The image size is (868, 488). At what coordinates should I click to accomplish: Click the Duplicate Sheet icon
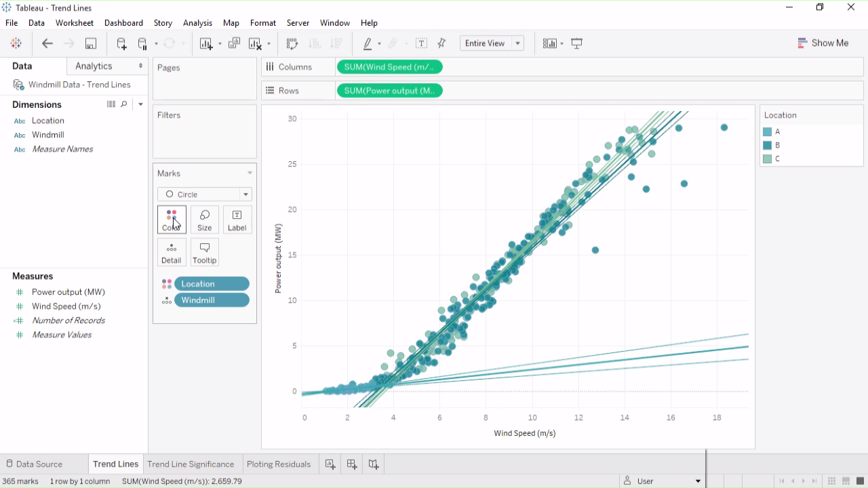point(234,43)
